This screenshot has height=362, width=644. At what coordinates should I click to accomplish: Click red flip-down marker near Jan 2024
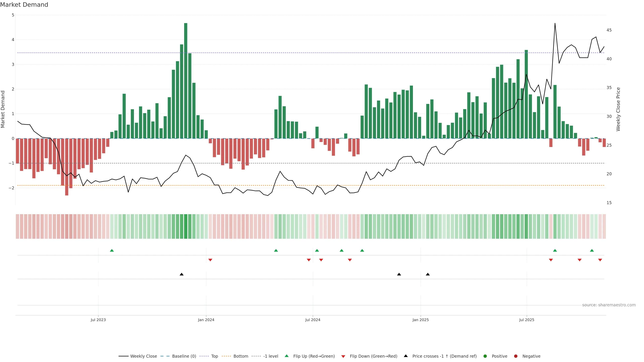tap(210, 260)
